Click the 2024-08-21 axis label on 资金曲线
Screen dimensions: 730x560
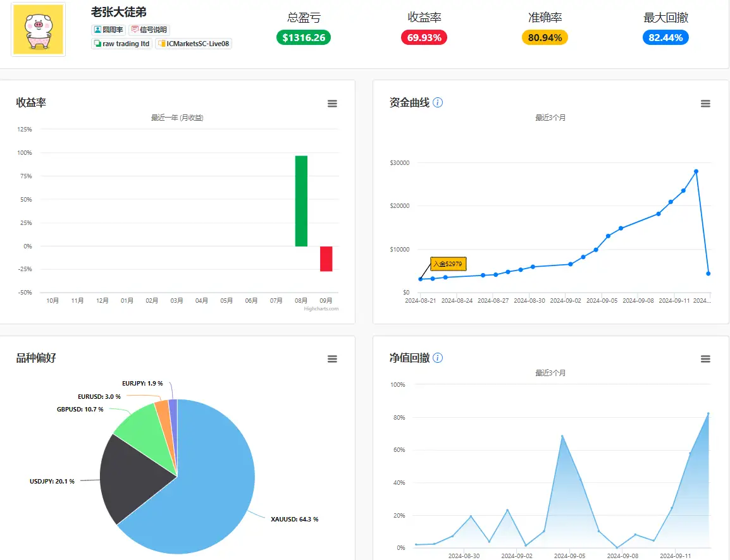point(421,300)
